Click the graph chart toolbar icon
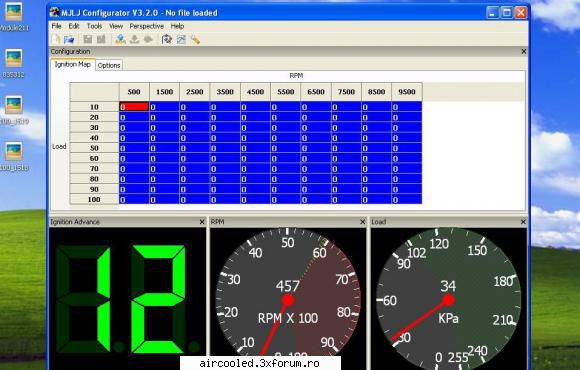The image size is (580, 370). (181, 39)
